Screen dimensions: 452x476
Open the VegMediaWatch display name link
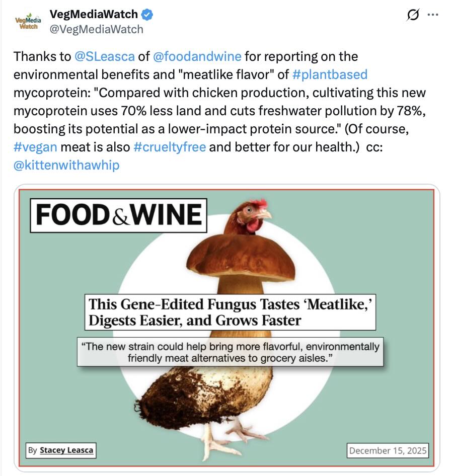[94, 15]
